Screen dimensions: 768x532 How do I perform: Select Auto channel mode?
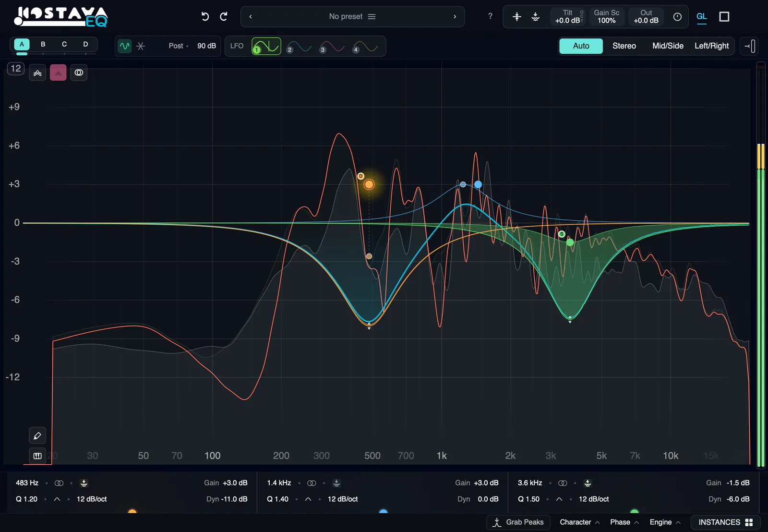pyautogui.click(x=581, y=46)
